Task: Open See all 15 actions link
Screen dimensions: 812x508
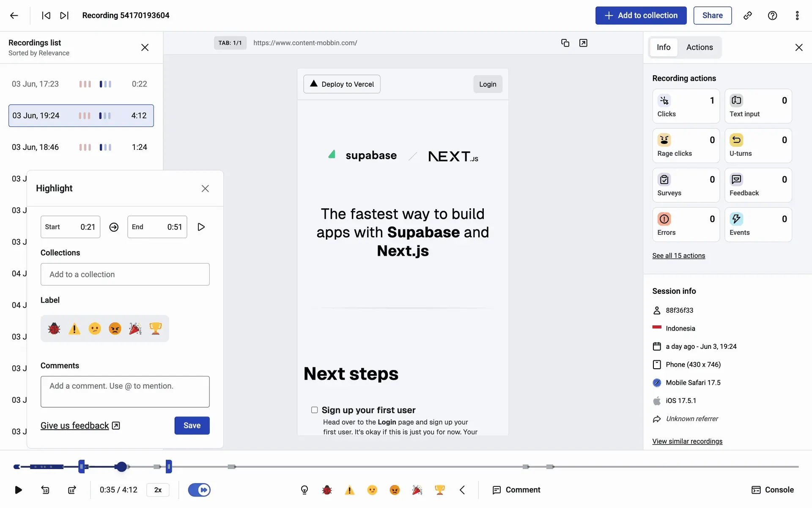Action: pos(678,256)
